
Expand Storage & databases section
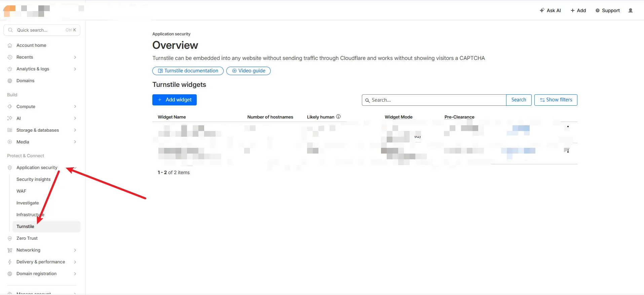(75, 130)
